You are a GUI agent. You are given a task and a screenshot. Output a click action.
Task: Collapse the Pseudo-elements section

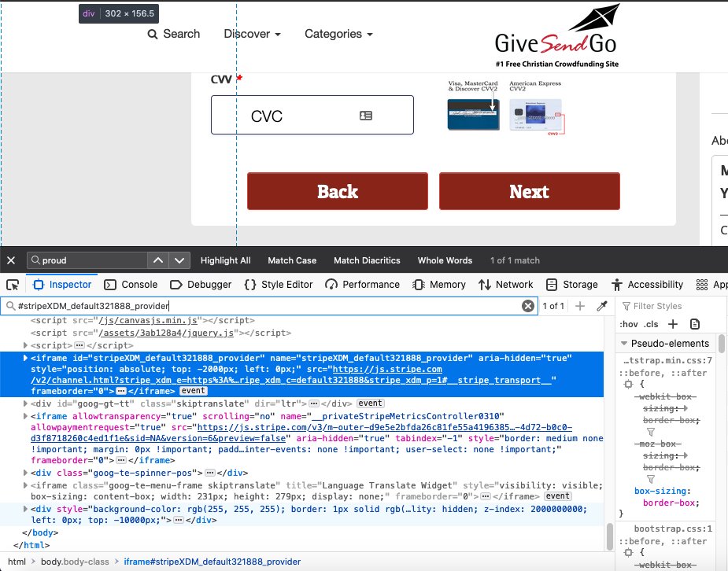624,344
